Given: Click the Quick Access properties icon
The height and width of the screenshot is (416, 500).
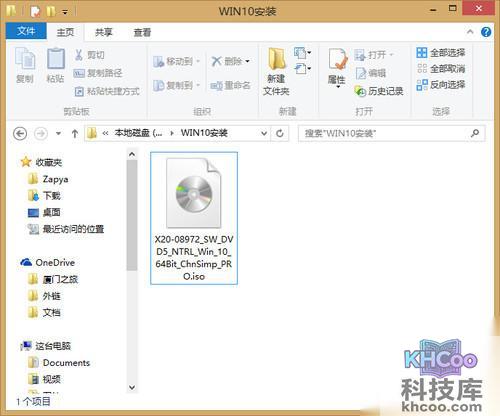Looking at the screenshot, I should click(x=35, y=12).
